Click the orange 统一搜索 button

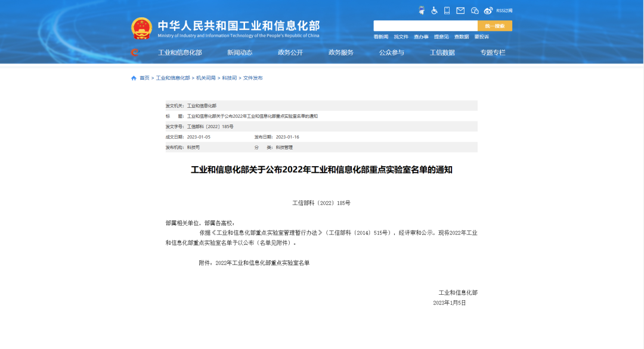(495, 26)
